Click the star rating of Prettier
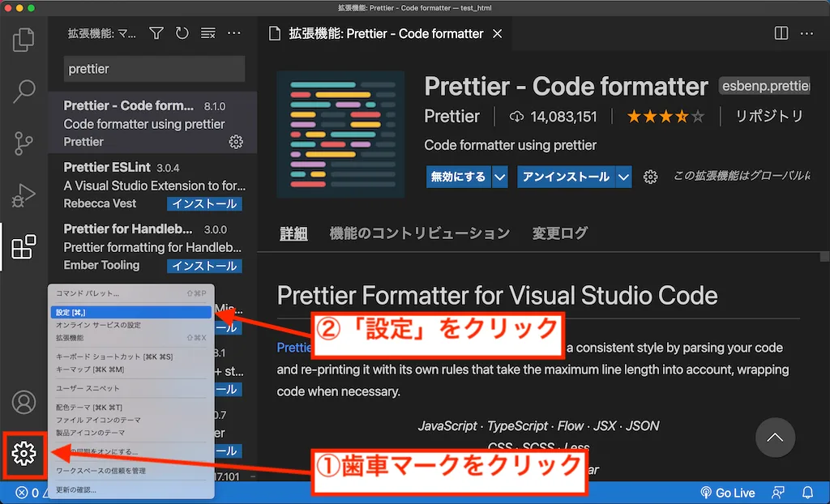This screenshot has width=830, height=504. (666, 117)
